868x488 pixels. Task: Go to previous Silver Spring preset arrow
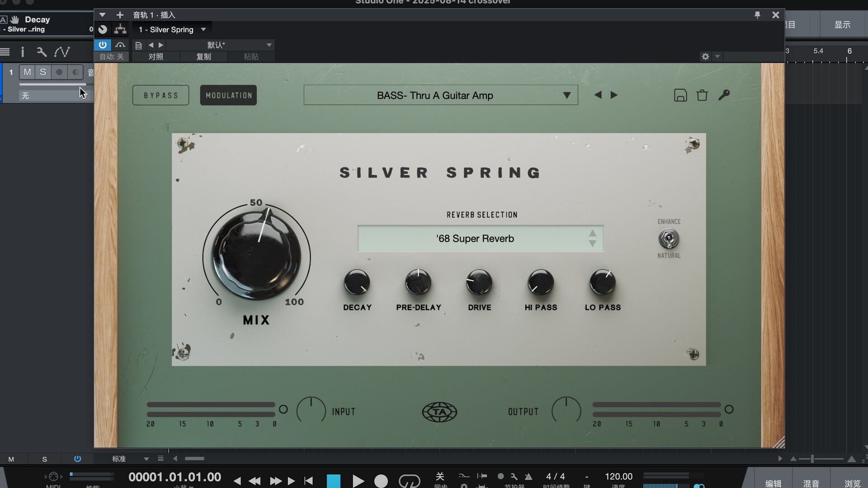pos(598,95)
